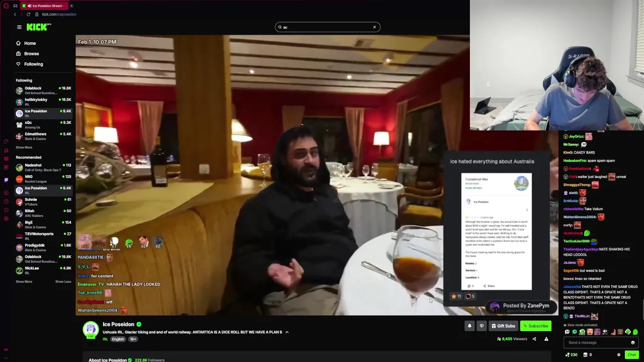
Task: Click About Ice Poseidon heading
Action: pos(108,360)
